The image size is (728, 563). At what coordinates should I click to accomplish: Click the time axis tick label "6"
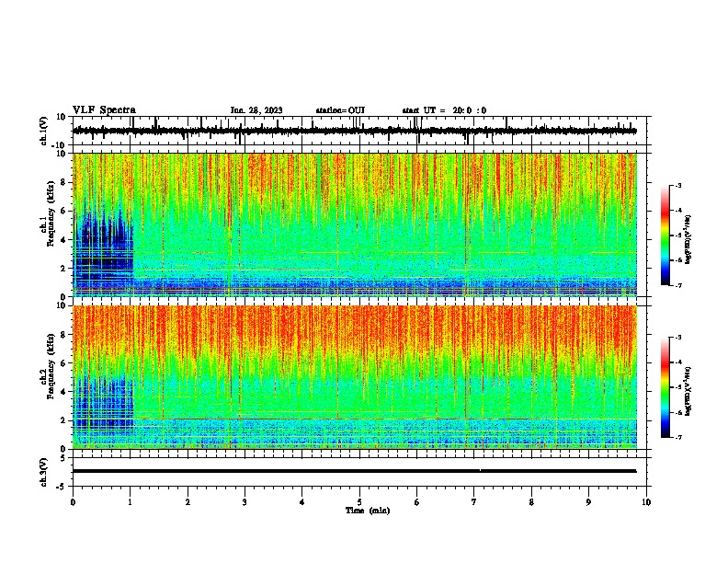417,502
